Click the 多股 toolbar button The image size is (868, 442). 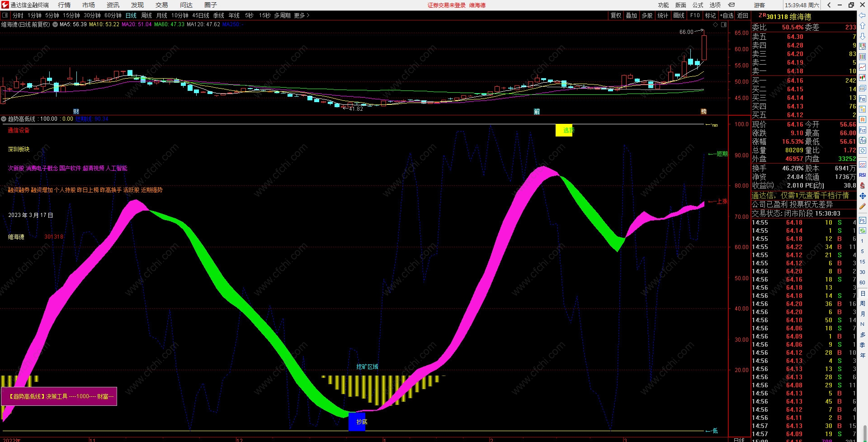point(647,15)
